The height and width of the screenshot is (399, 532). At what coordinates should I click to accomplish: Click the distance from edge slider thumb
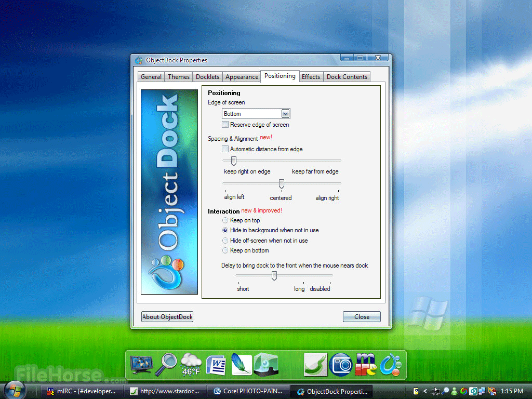(234, 161)
